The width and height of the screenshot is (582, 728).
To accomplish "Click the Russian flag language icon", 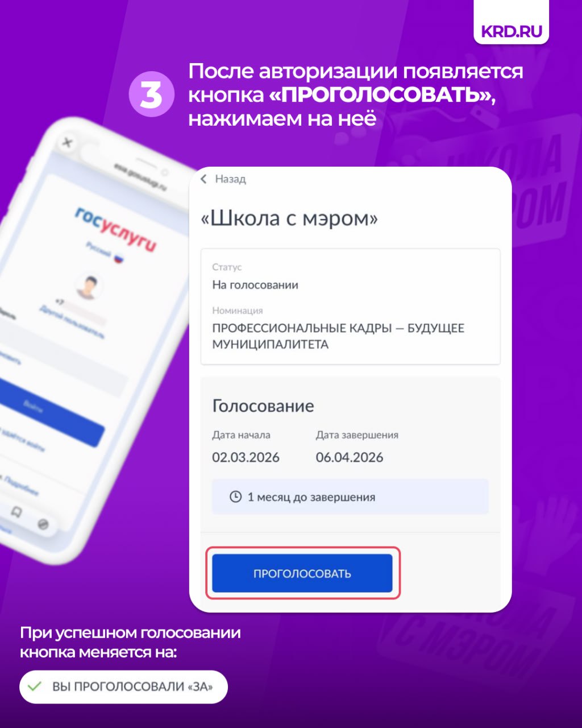I will (x=118, y=258).
